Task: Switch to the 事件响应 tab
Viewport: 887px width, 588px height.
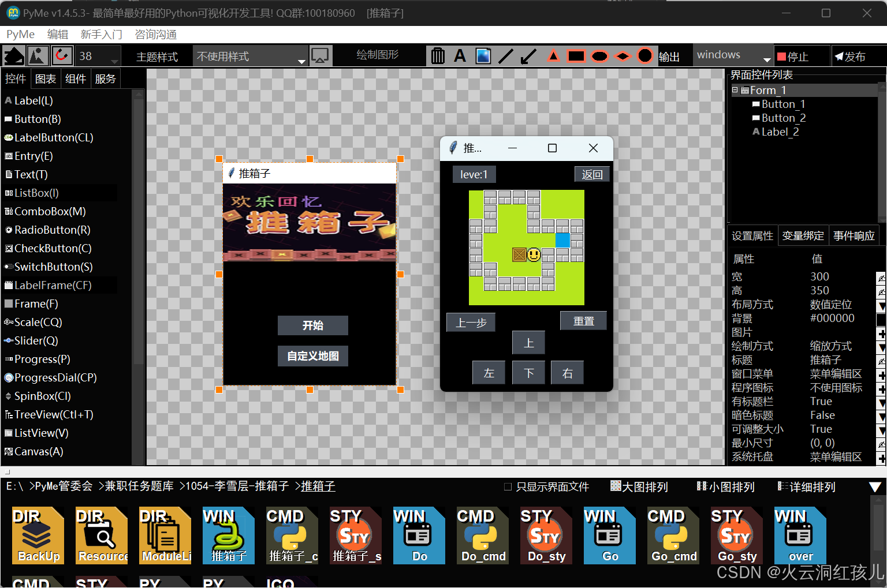Action: coord(854,235)
